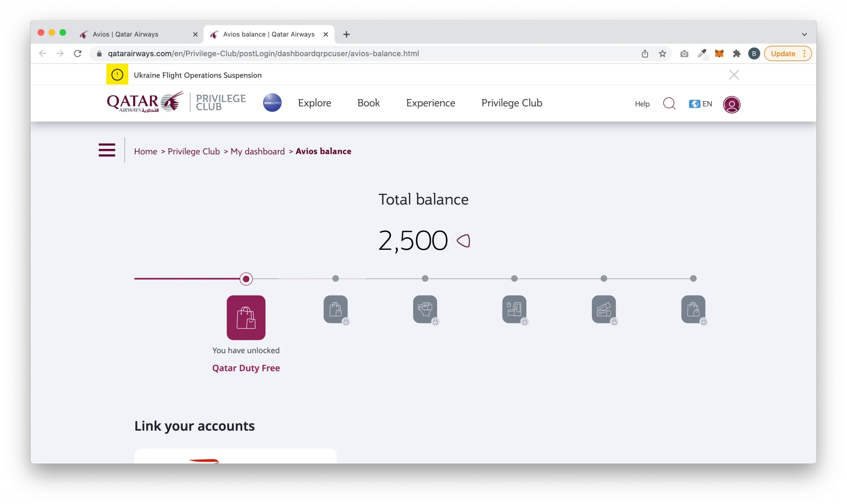Open the profile account icon

pos(732,104)
